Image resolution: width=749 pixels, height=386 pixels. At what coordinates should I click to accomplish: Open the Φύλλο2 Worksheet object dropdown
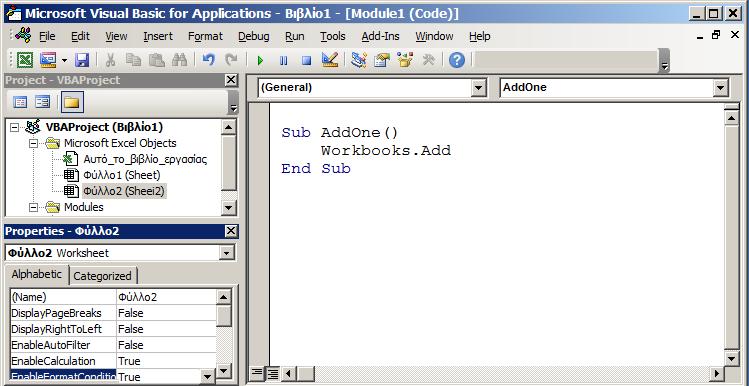point(228,253)
